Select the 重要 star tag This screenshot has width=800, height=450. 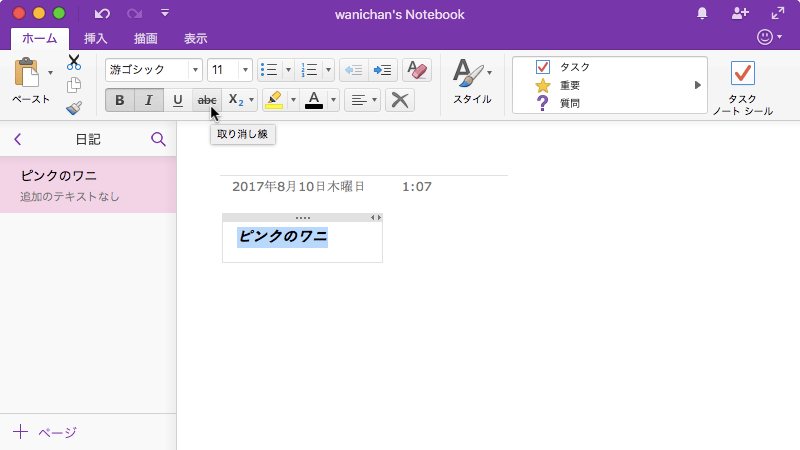pyautogui.click(x=557, y=85)
